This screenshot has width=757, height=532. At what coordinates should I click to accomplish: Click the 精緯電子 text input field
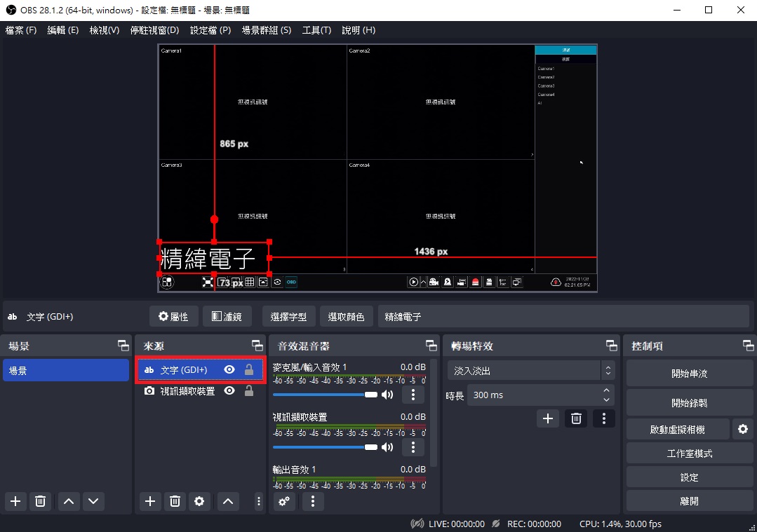(x=563, y=316)
